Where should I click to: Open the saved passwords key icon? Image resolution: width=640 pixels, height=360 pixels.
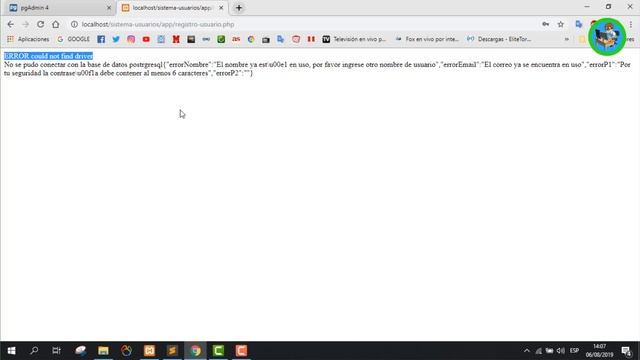(x=546, y=24)
